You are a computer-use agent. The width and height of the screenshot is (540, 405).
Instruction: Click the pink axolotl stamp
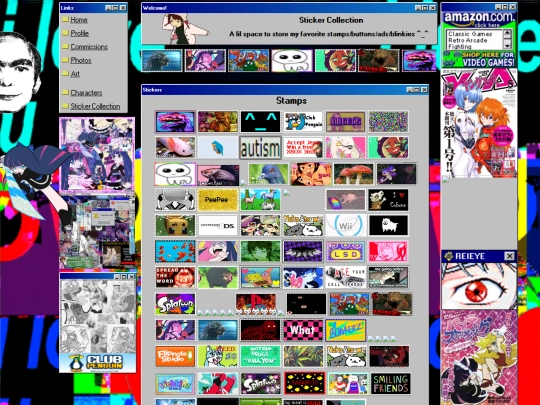pyautogui.click(x=175, y=148)
